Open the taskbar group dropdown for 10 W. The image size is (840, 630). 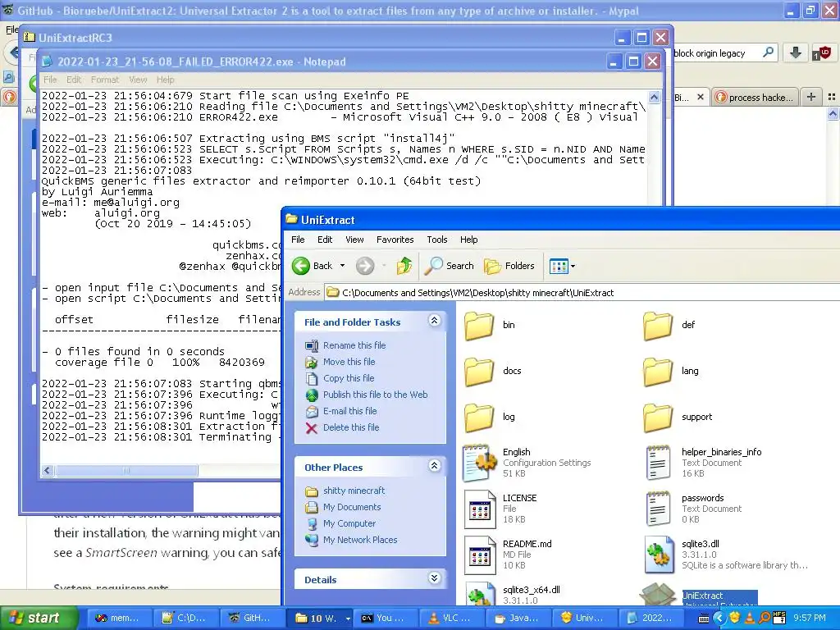pos(348,619)
